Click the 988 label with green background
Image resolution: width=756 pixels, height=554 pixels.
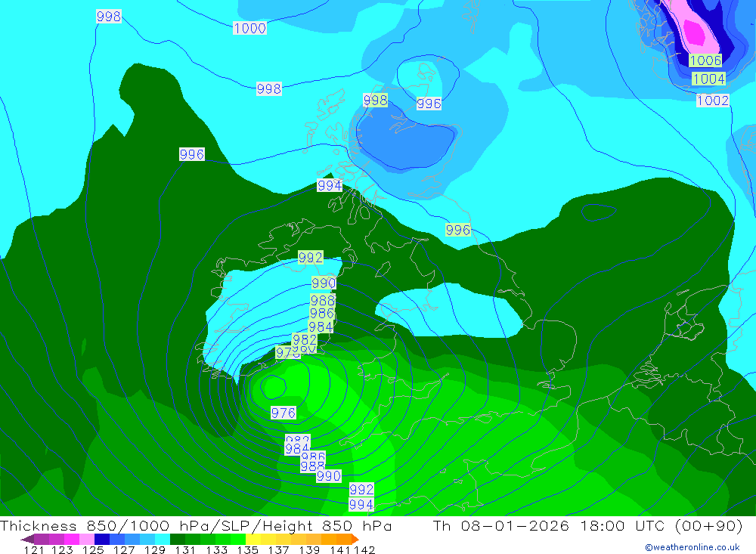point(323,300)
